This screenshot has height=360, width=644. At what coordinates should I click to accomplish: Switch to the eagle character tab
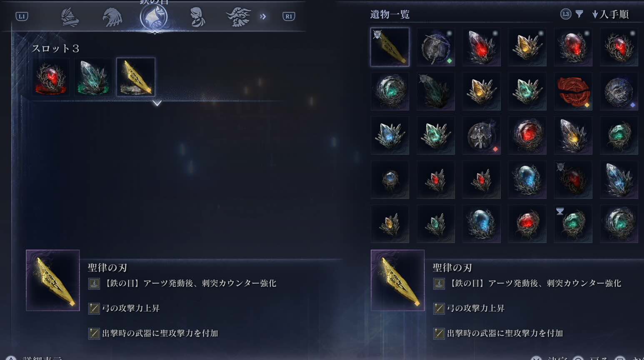112,17
